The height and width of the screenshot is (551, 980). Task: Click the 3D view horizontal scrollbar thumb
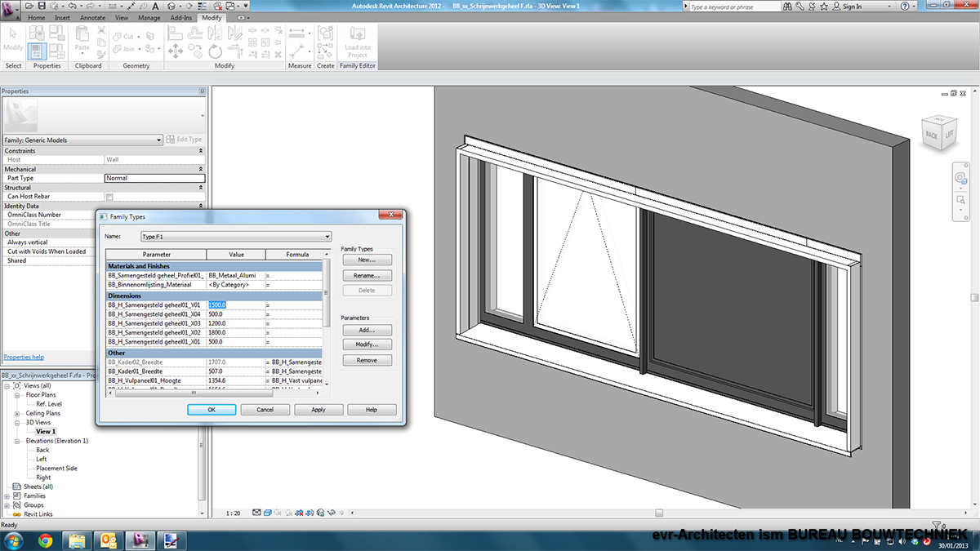pos(661,513)
